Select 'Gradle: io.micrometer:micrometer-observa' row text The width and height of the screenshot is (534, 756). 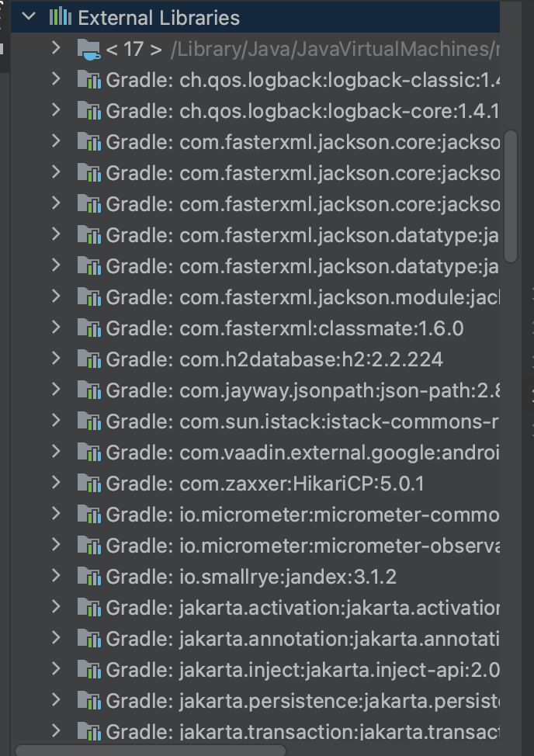tap(303, 546)
